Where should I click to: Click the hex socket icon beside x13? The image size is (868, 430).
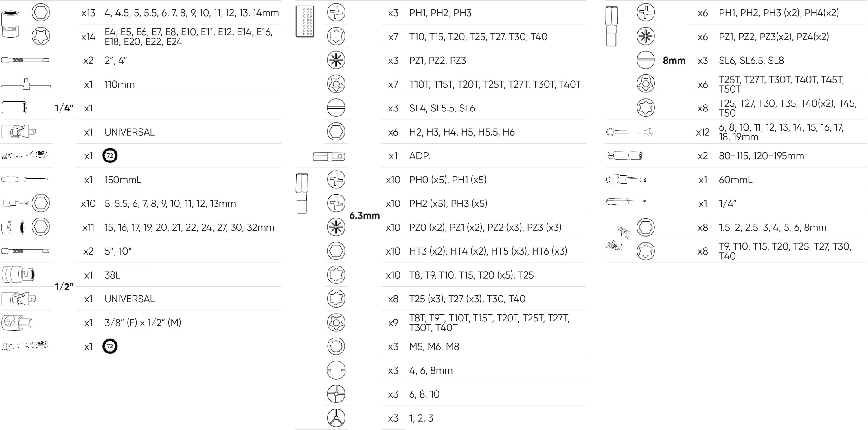click(41, 12)
